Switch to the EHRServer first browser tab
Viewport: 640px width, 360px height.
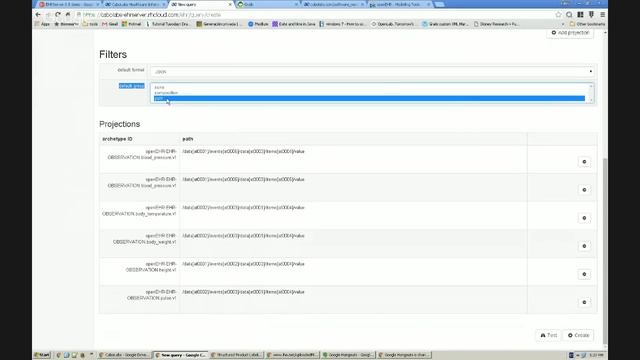coord(68,4)
